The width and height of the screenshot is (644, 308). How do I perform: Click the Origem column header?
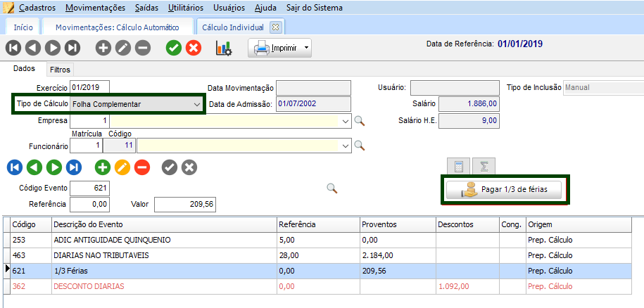click(579, 224)
